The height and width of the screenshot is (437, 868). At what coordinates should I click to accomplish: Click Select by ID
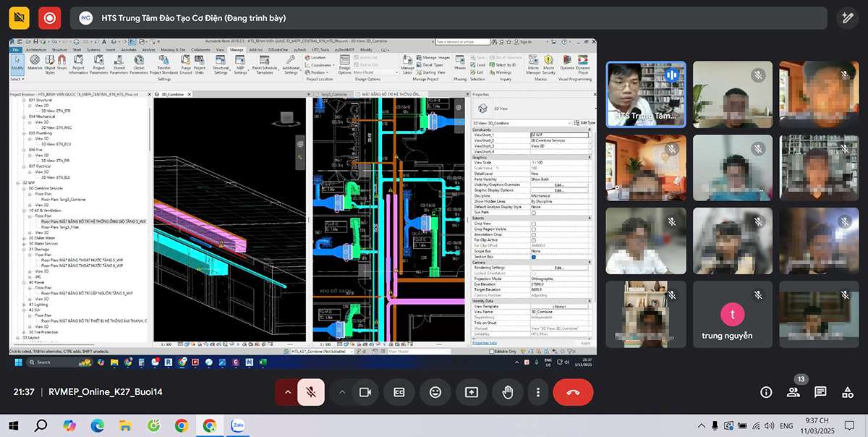click(503, 64)
